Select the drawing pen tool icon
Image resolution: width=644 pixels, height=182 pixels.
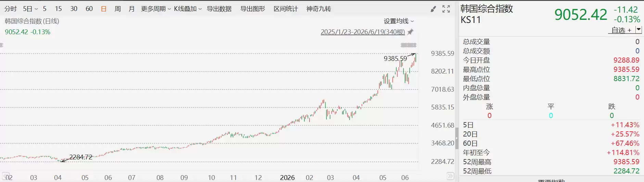433,9
